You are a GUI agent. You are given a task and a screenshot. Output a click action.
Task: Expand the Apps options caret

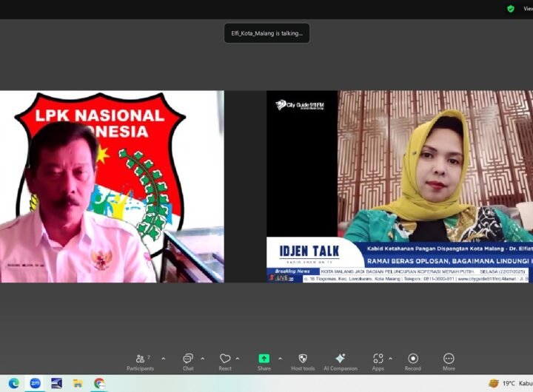pyautogui.click(x=391, y=359)
